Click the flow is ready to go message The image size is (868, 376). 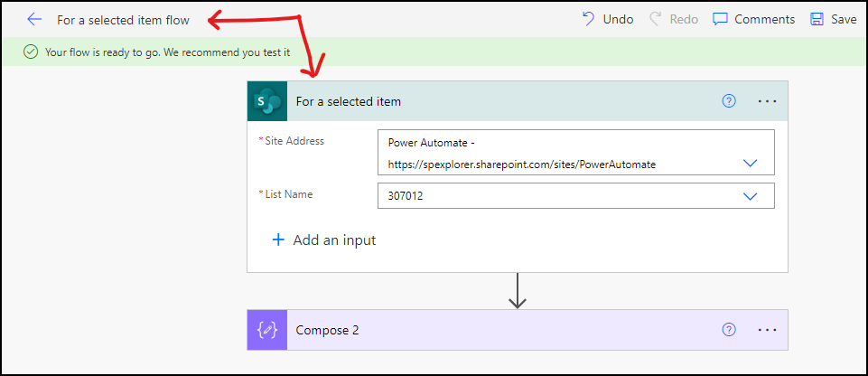point(167,52)
